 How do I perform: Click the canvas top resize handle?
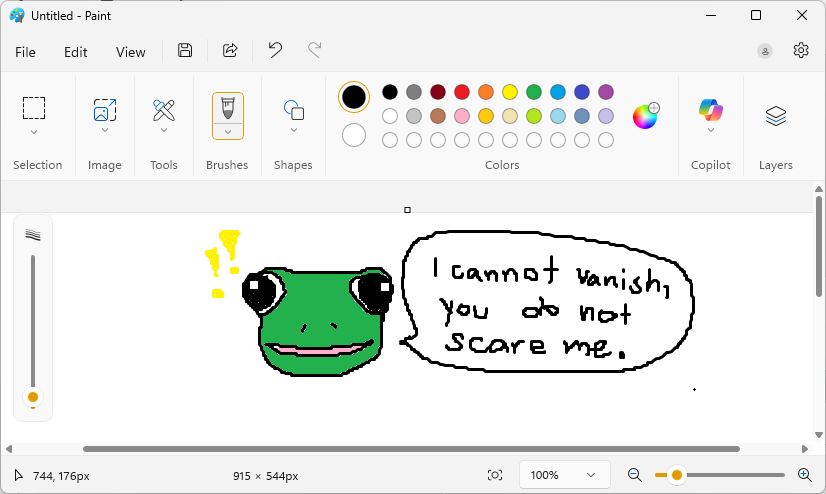click(407, 210)
